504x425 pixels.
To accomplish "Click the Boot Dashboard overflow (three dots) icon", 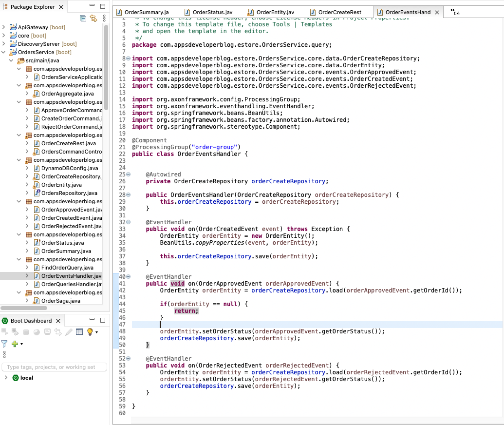I will pos(4,353).
